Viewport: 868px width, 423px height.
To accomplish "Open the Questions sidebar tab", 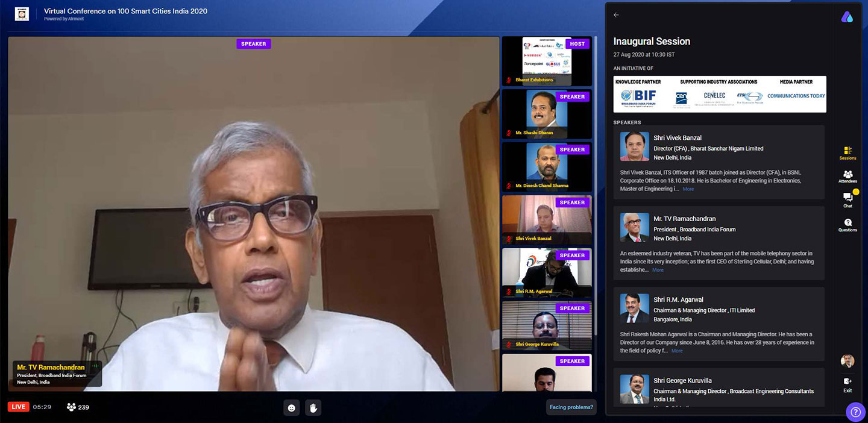I will [x=848, y=225].
